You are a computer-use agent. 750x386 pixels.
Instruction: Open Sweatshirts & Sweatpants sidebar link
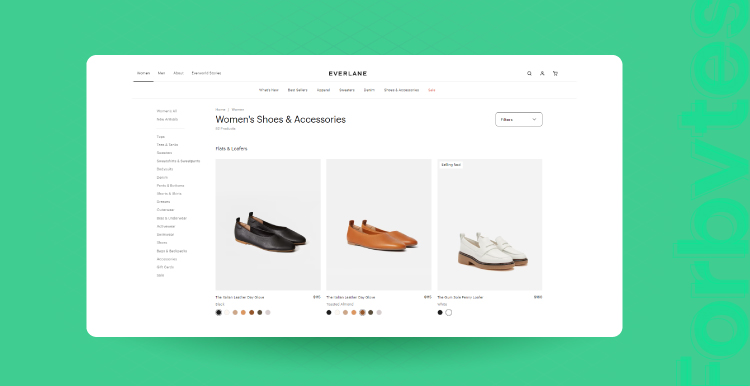[x=178, y=161]
